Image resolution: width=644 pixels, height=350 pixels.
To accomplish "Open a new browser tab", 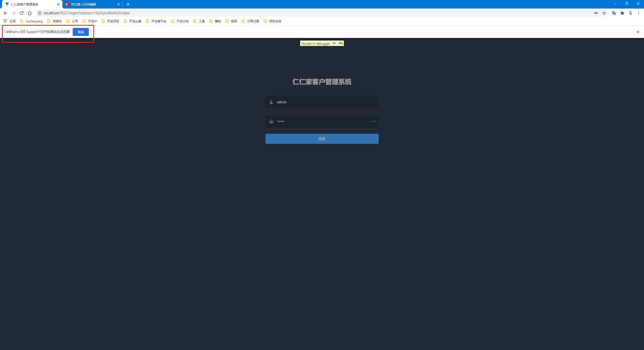I will pos(128,4).
